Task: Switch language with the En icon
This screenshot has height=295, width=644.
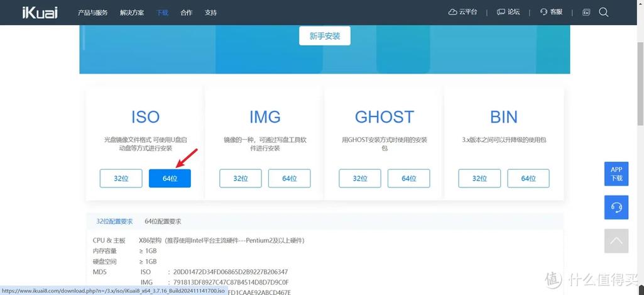Action: (586, 12)
